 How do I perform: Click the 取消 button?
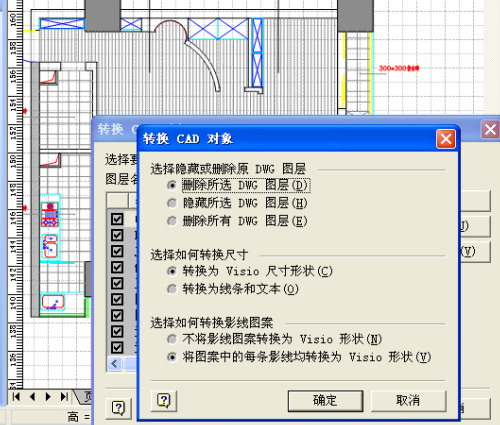click(x=408, y=400)
